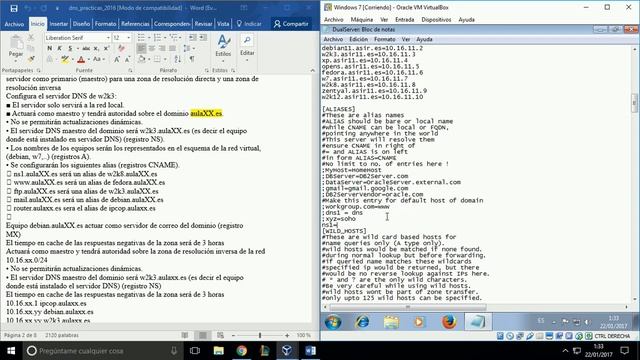640x360 pixels.
Task: Decrease font size with the small A icon
Action: point(128,60)
